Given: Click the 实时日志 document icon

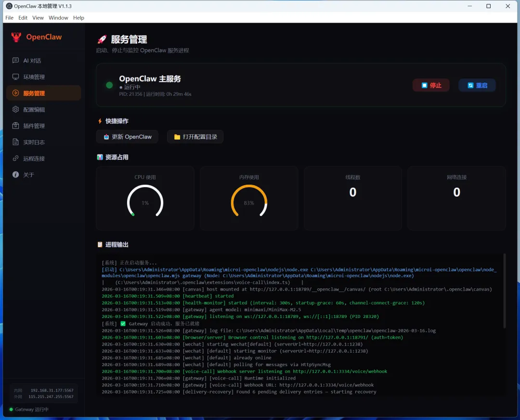Looking at the screenshot, I should [x=15, y=142].
